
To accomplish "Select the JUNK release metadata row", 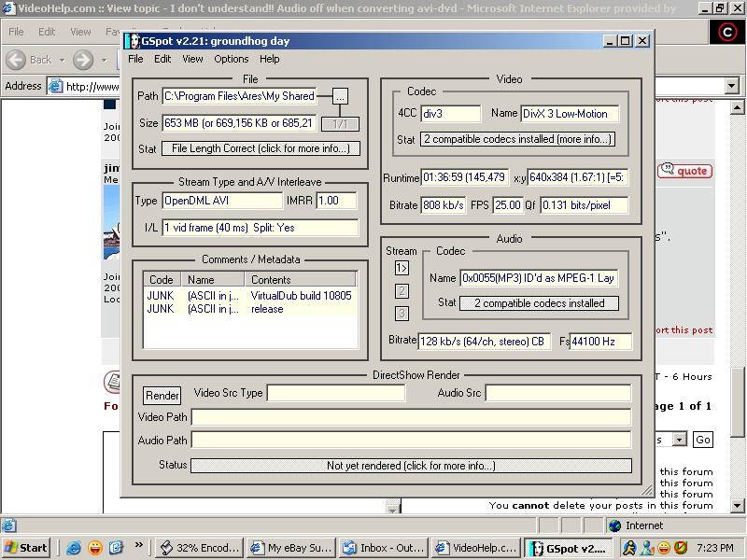I will (250, 309).
